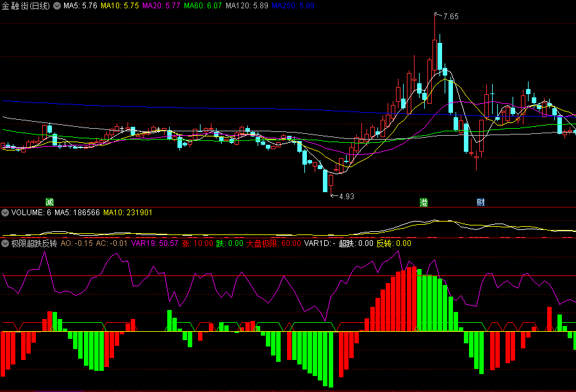Click the AO: -0.15 value
Screen dimensions: 576x392
(x=77, y=243)
